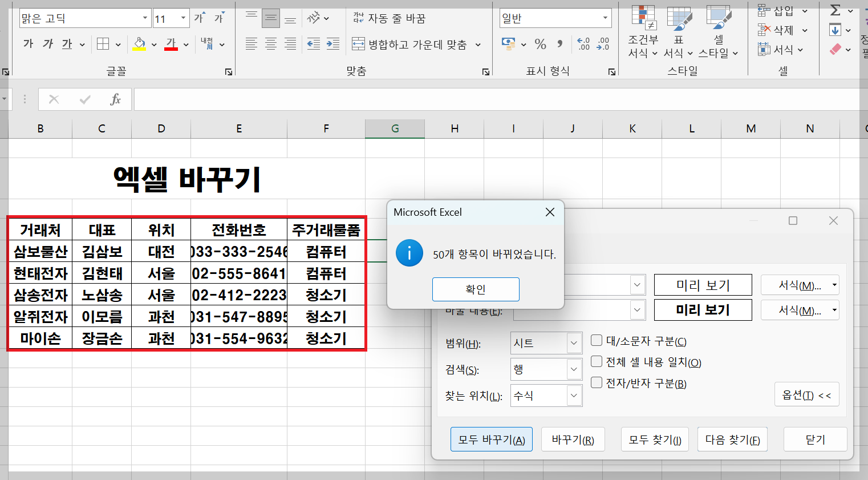The image size is (868, 480).
Task: Click 닫기 button
Action: (815, 439)
